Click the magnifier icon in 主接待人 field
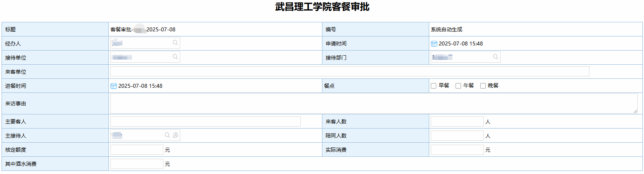The width and height of the screenshot is (644, 174). (x=167, y=135)
